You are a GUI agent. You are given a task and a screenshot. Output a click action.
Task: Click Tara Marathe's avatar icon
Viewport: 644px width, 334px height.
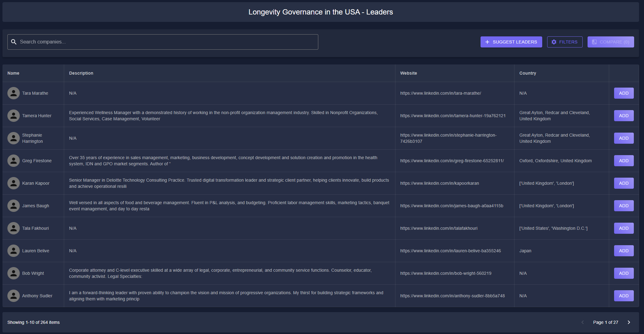pyautogui.click(x=14, y=93)
